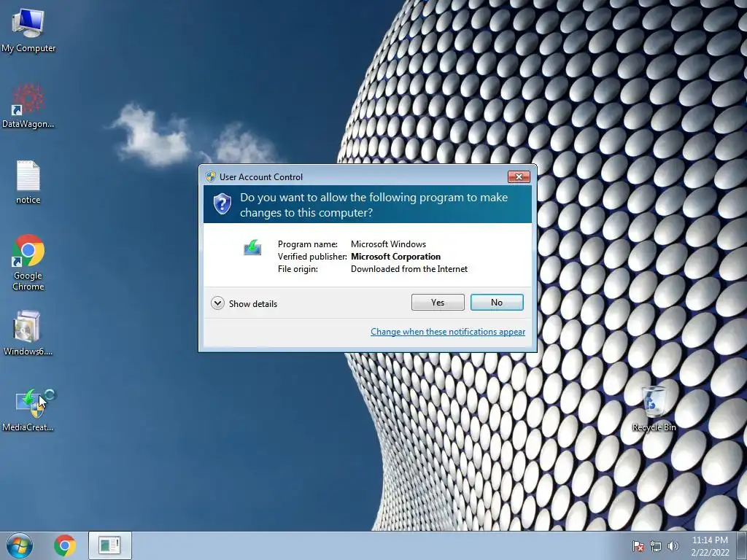Open Chrome from the taskbar

[65, 545]
